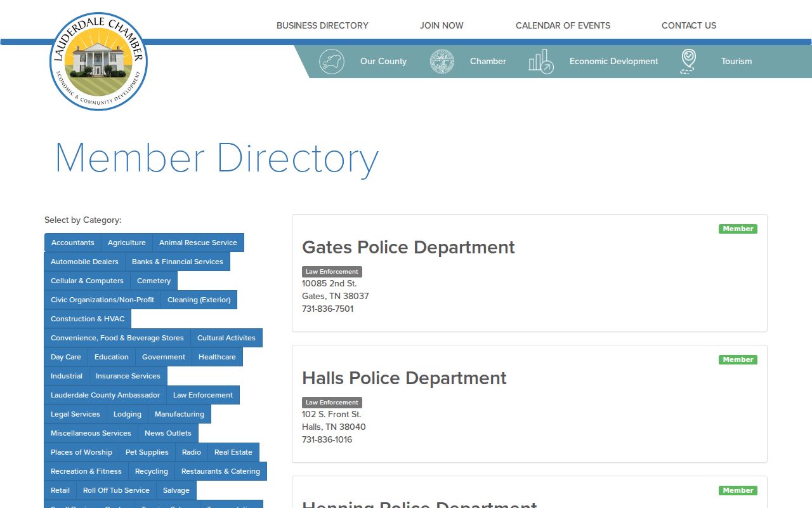Click the Economic Development chart icon
The image size is (812, 508).
click(541, 62)
